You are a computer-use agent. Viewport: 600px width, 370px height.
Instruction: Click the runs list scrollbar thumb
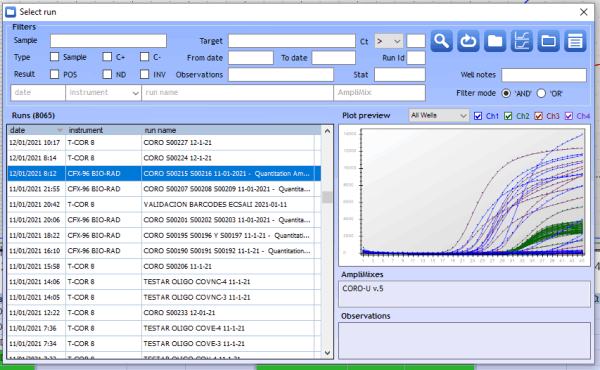pyautogui.click(x=327, y=197)
